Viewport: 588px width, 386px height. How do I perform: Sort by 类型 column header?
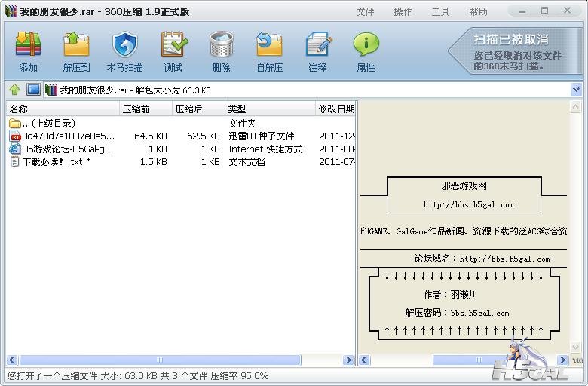pos(268,109)
